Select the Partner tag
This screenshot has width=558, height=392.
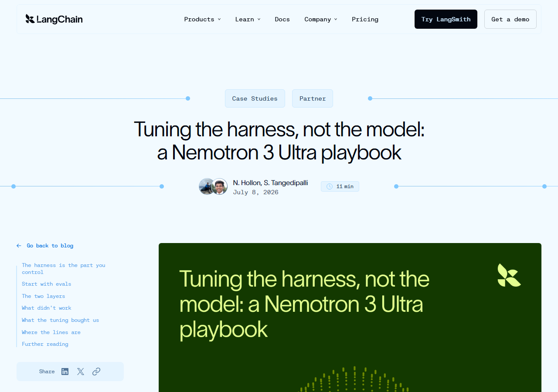click(313, 98)
